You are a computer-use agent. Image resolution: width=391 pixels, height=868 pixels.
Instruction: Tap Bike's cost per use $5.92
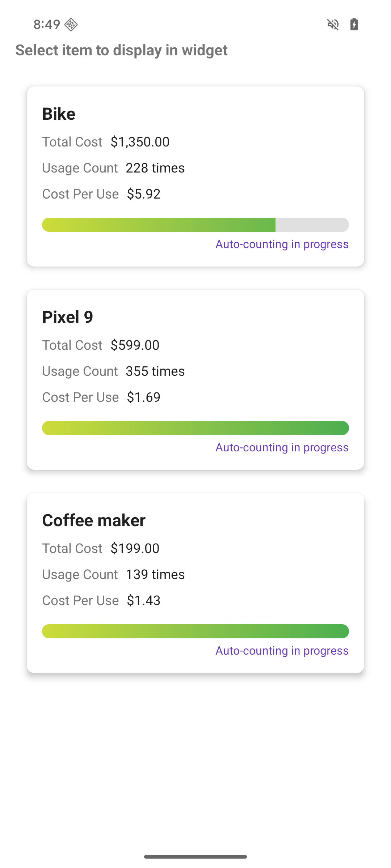click(144, 194)
